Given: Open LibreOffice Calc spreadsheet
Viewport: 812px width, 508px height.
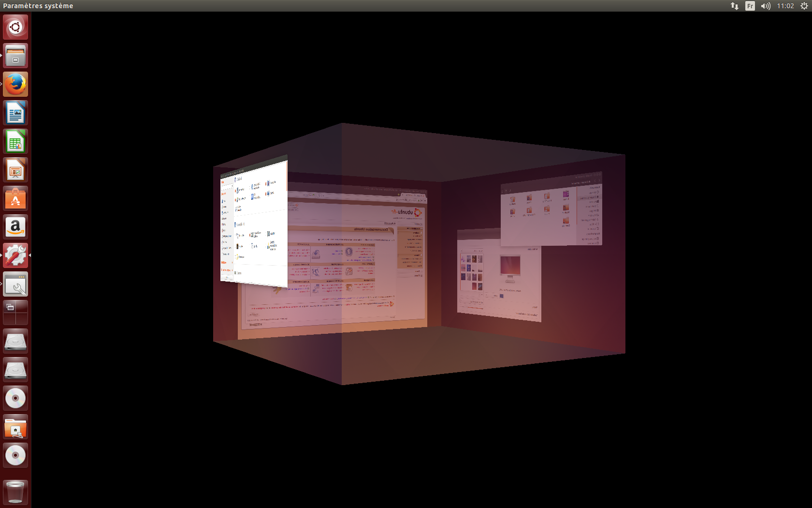Looking at the screenshot, I should point(15,142).
